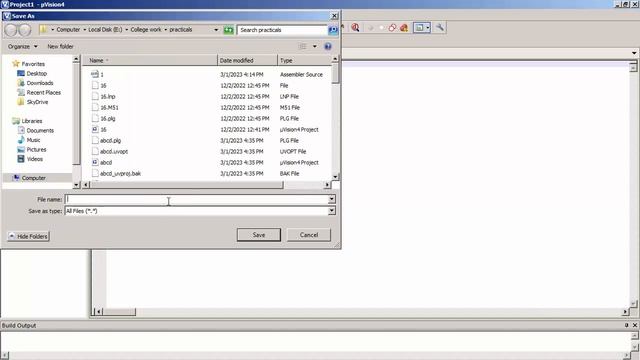
Task: Select the file 16 of type File
Action: (x=207, y=85)
